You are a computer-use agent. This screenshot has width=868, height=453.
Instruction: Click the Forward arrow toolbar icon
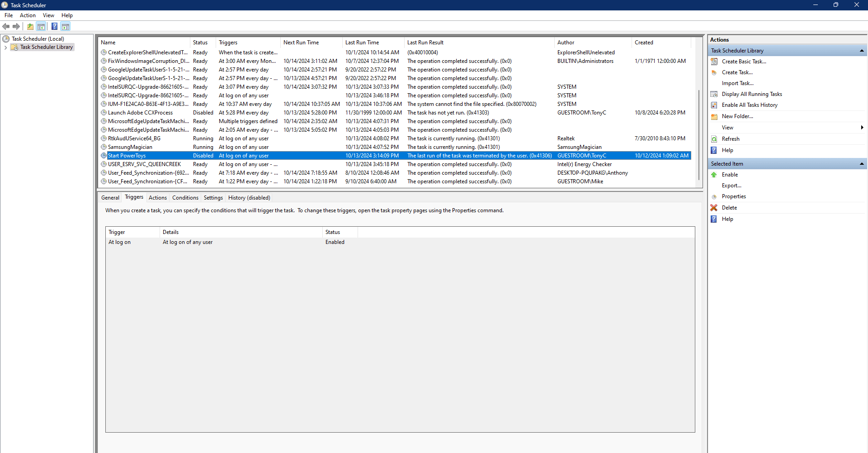(16, 26)
